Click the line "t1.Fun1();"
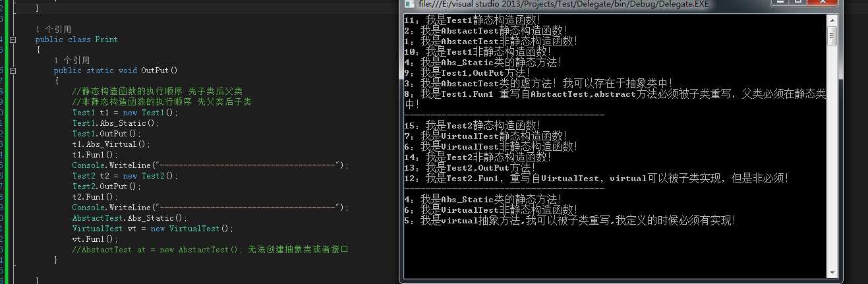This screenshot has width=868, height=284. [x=96, y=155]
